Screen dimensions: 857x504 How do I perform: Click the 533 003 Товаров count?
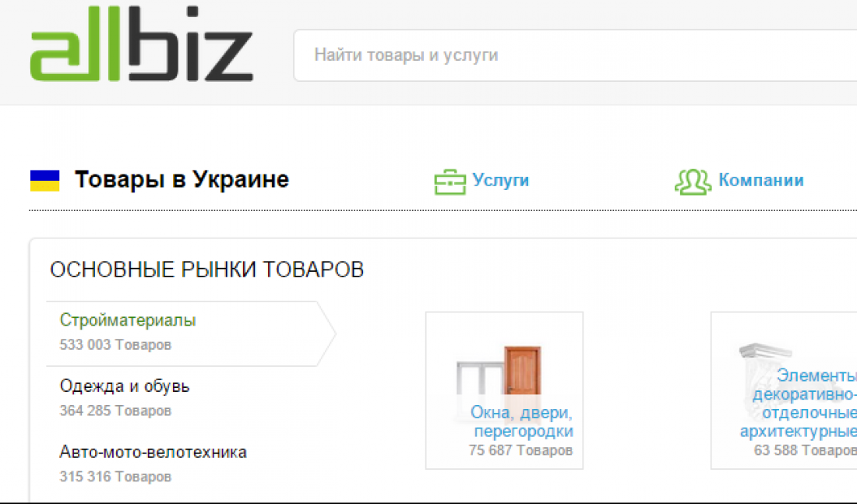click(115, 345)
